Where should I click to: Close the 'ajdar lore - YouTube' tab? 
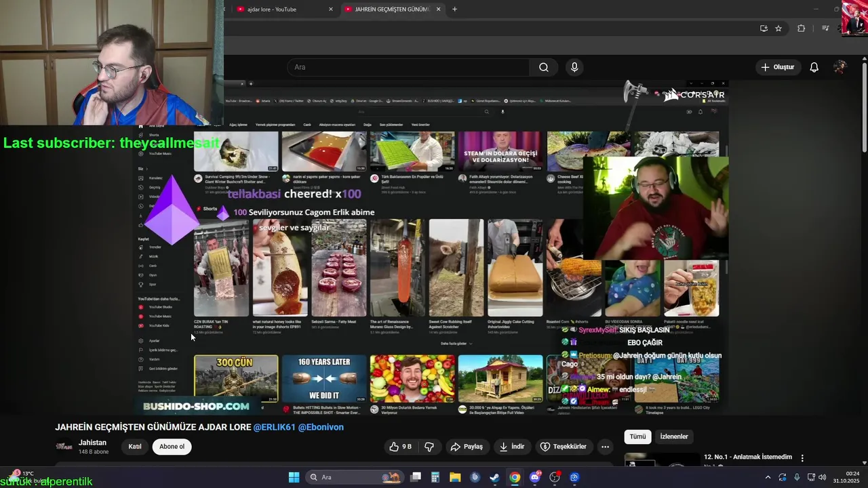pyautogui.click(x=331, y=9)
